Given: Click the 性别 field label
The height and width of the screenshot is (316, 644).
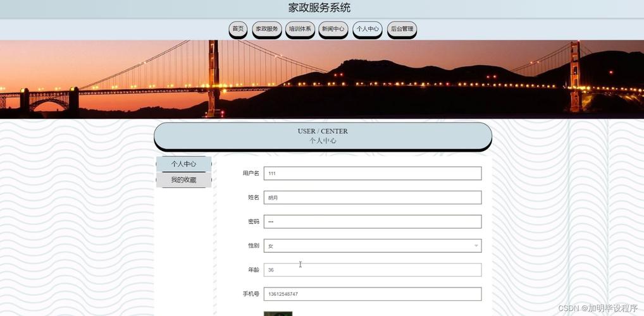Looking at the screenshot, I should pos(253,246).
